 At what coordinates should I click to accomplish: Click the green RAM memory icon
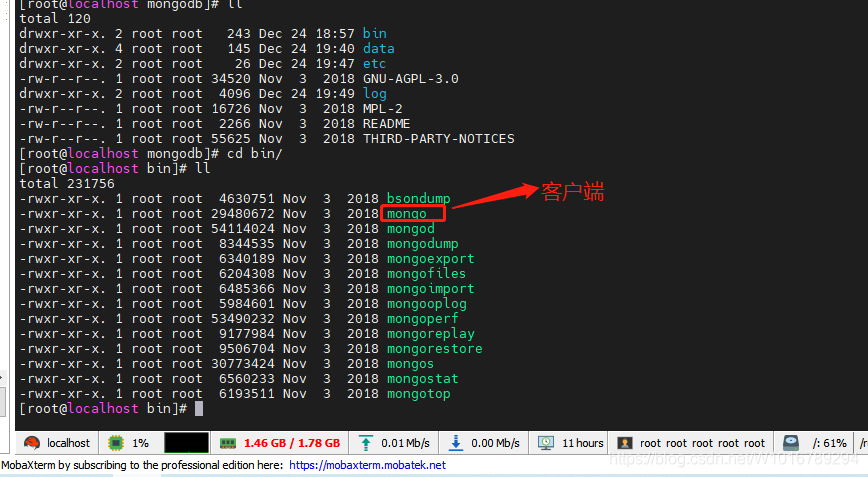coord(228,443)
